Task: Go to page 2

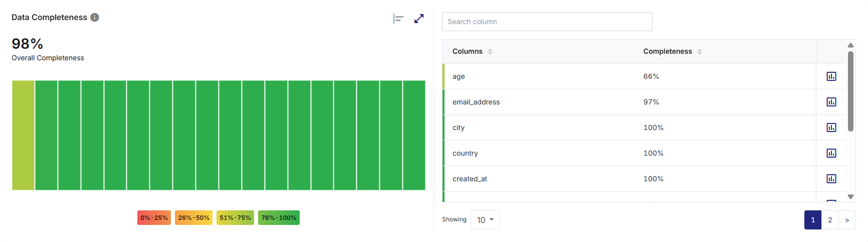Action: pyautogui.click(x=830, y=220)
